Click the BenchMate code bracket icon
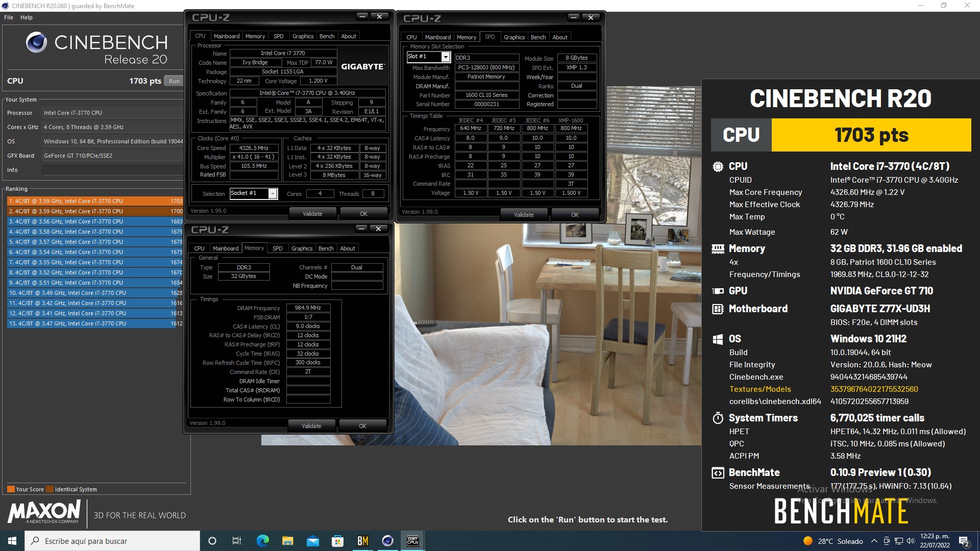Viewport: 980px width, 551px height. (x=718, y=473)
